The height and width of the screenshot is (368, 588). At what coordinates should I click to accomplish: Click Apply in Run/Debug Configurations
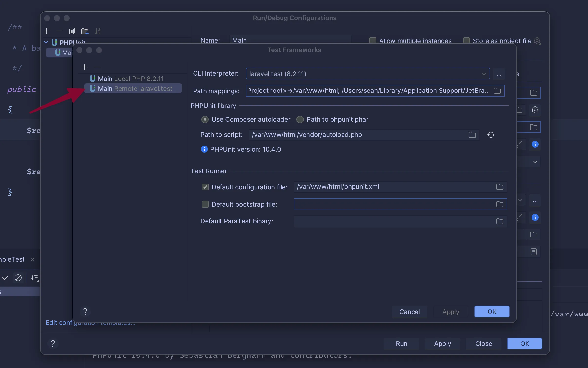click(442, 343)
